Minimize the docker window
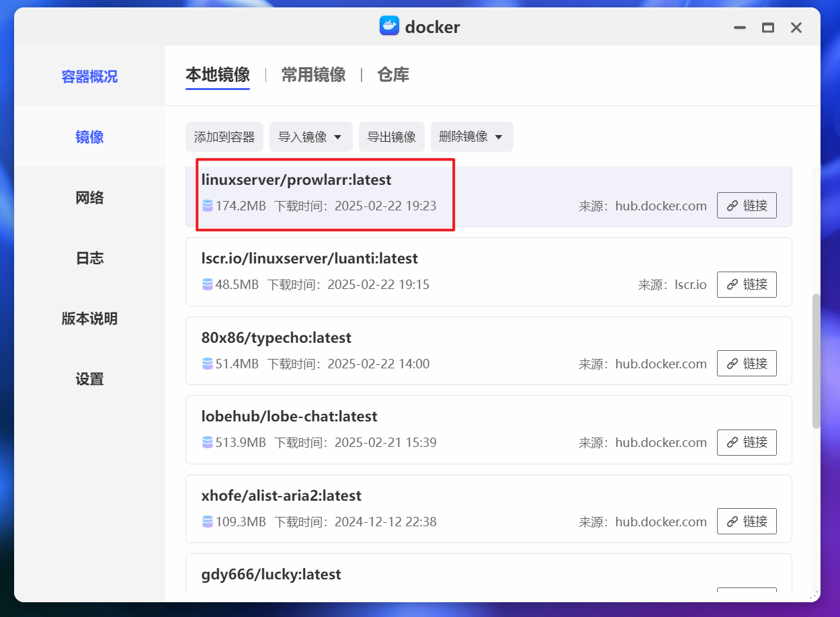The height and width of the screenshot is (617, 840). click(740, 28)
